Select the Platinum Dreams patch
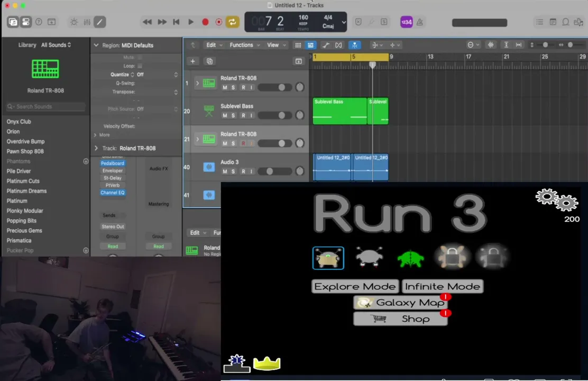The image size is (588, 381). 26,190
